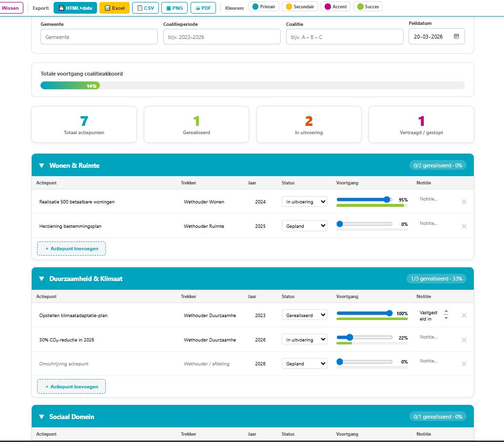The width and height of the screenshot is (504, 442).
Task: Click the Gemeente input field
Action: pos(99,37)
